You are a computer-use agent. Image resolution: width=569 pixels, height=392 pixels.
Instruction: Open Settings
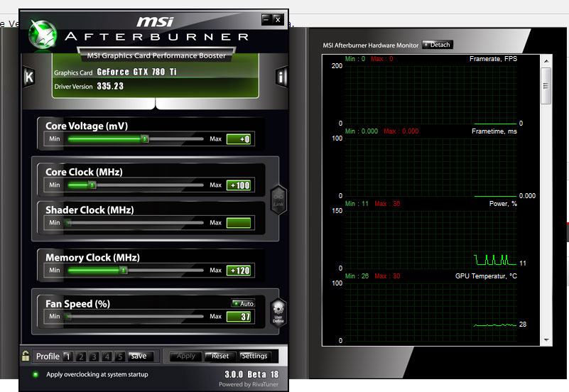tap(254, 356)
